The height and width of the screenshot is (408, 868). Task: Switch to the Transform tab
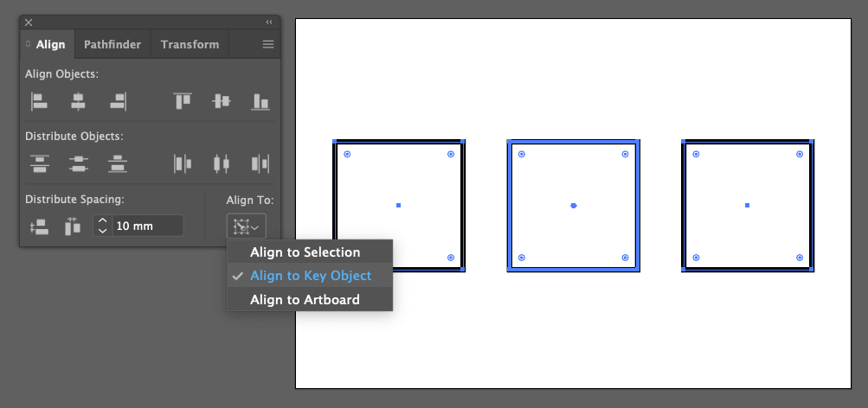click(190, 45)
